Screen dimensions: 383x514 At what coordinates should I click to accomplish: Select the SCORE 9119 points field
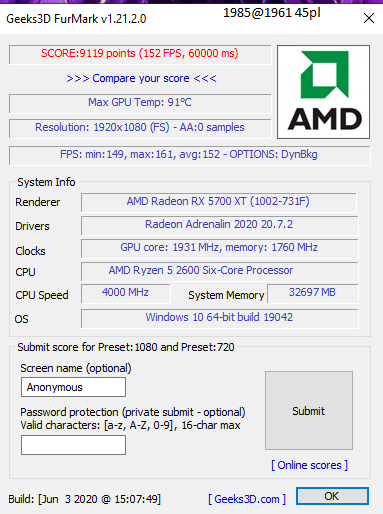tap(140, 54)
